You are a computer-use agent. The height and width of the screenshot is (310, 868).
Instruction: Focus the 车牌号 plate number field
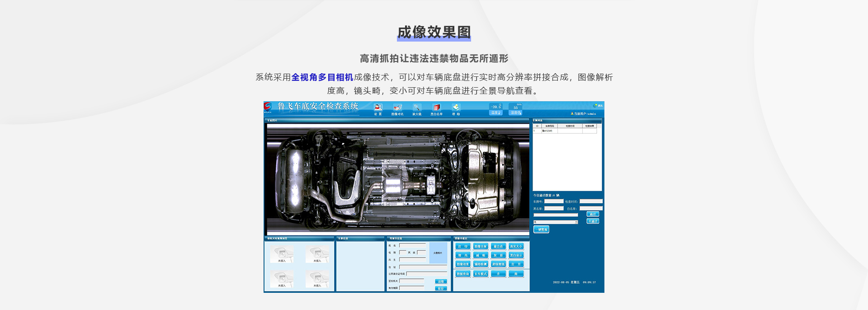click(554, 202)
